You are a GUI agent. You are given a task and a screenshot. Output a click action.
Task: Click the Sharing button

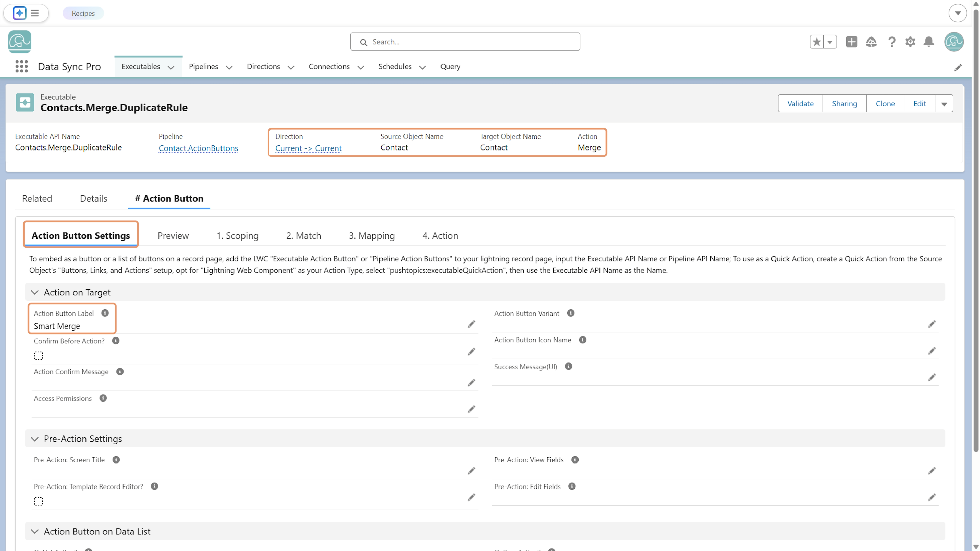(844, 104)
